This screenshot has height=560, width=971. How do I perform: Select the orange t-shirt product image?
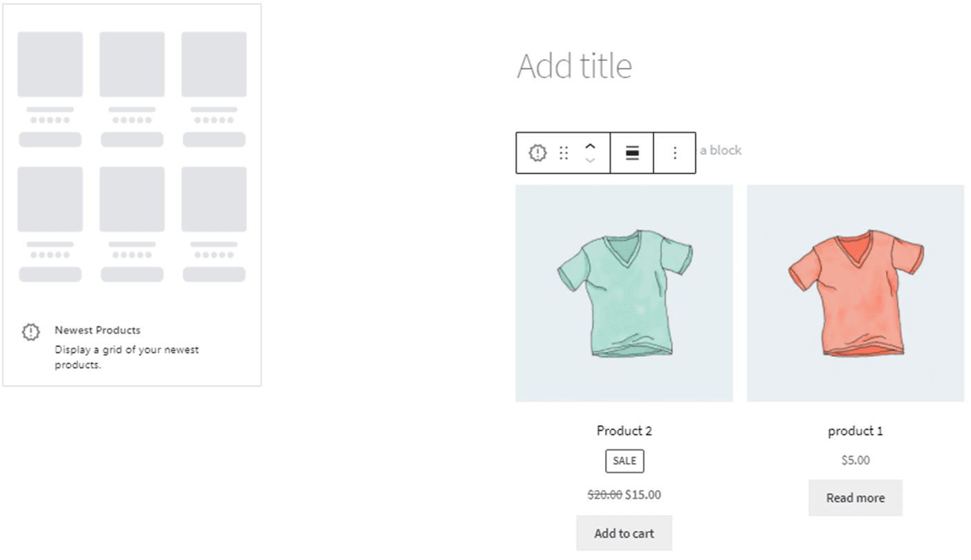pos(855,293)
